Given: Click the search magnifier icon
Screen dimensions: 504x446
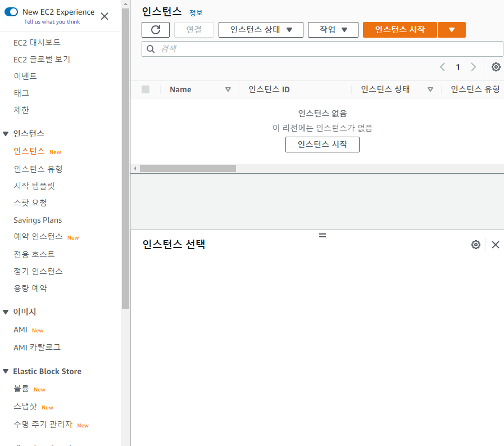Looking at the screenshot, I should click(x=151, y=49).
